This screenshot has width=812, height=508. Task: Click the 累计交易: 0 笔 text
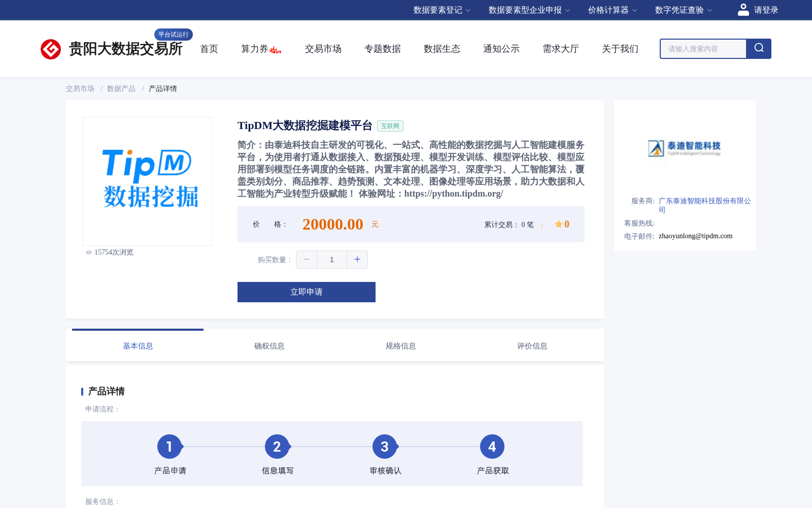pyautogui.click(x=509, y=225)
